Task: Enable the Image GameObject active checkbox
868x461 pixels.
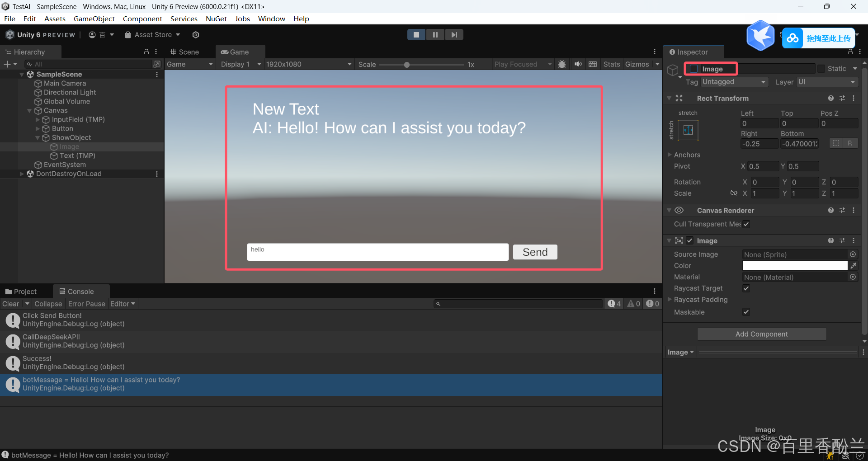Action: 694,69
